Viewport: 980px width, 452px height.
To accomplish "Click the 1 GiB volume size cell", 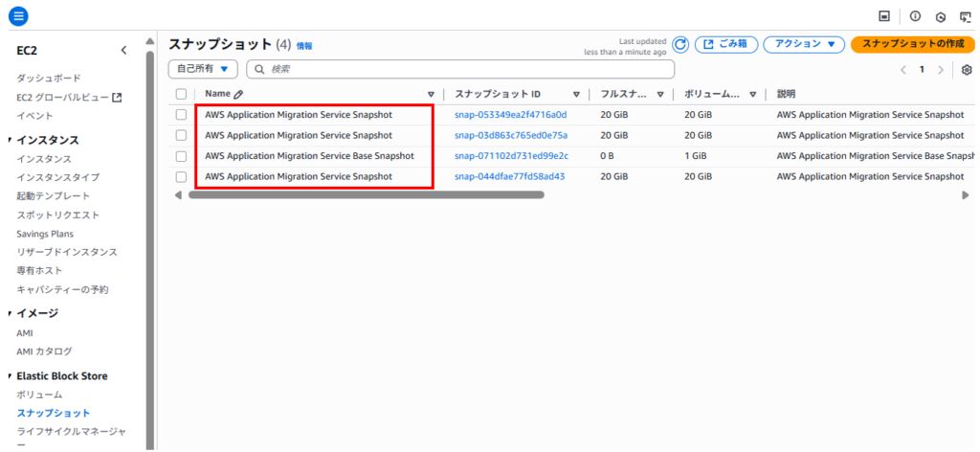I will pos(695,156).
